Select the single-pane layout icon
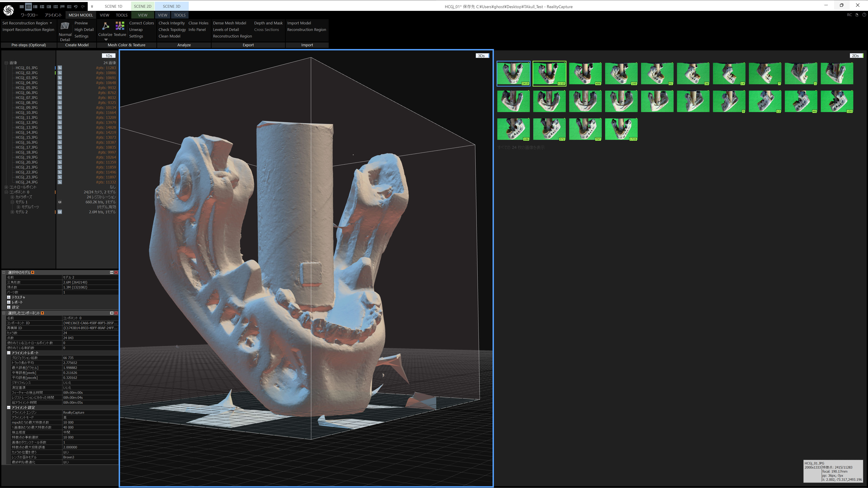The height and width of the screenshot is (488, 868). tap(22, 6)
